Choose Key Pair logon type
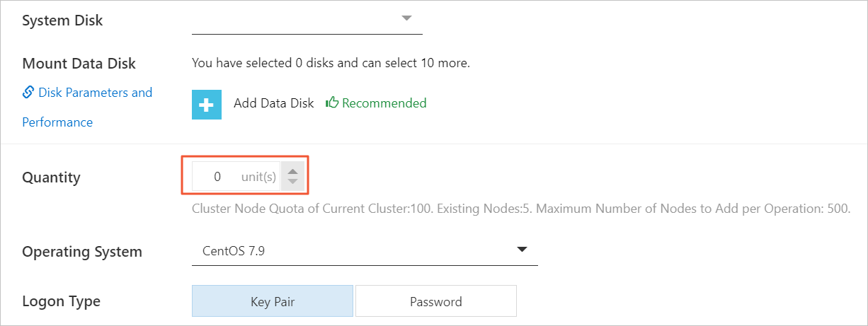Image resolution: width=868 pixels, height=326 pixels. (x=273, y=301)
